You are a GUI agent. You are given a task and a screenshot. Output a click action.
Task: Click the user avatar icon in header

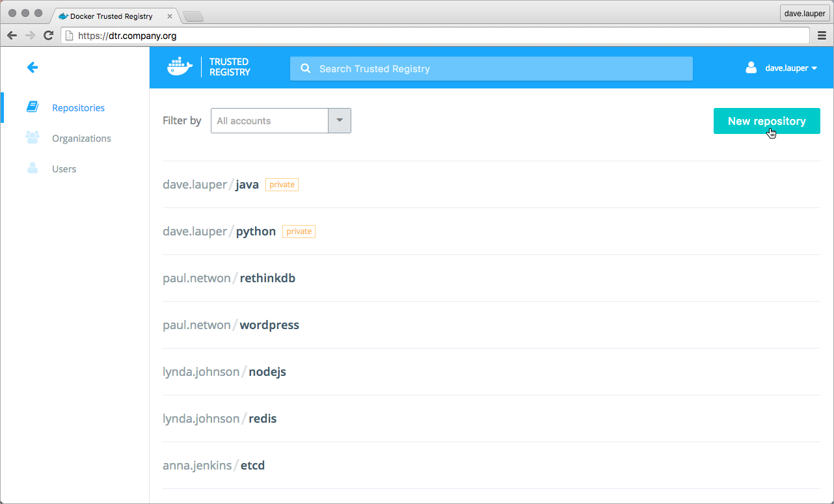pos(751,68)
